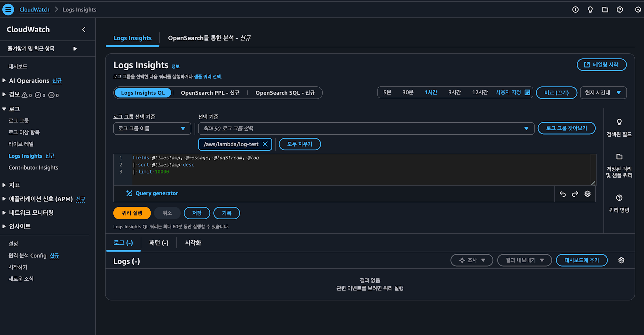The width and height of the screenshot is (644, 335).
Task: Click the 대시보드에 추가 button
Action: click(x=582, y=260)
